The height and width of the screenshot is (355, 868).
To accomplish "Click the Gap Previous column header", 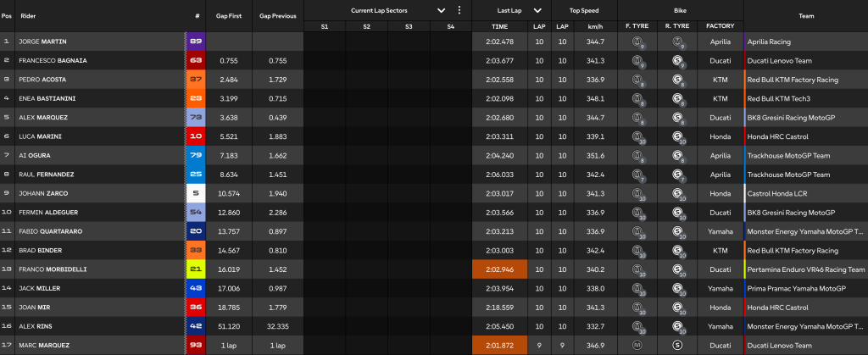I will pos(277,15).
